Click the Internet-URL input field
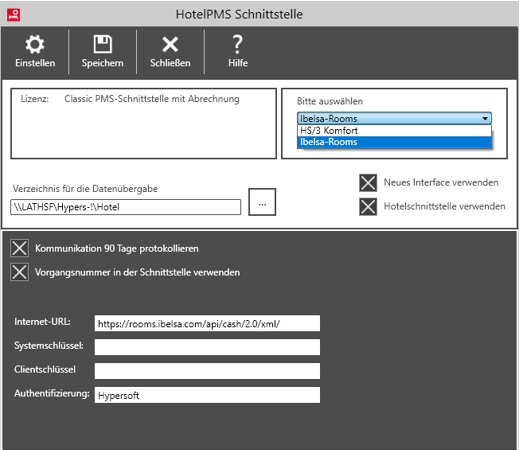Screen dimensions: 521x450 (207, 323)
